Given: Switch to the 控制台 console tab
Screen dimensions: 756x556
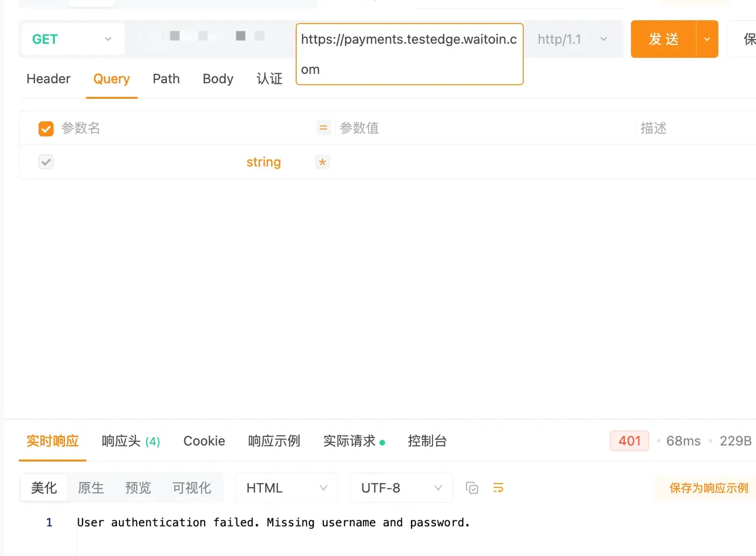Looking at the screenshot, I should (427, 441).
